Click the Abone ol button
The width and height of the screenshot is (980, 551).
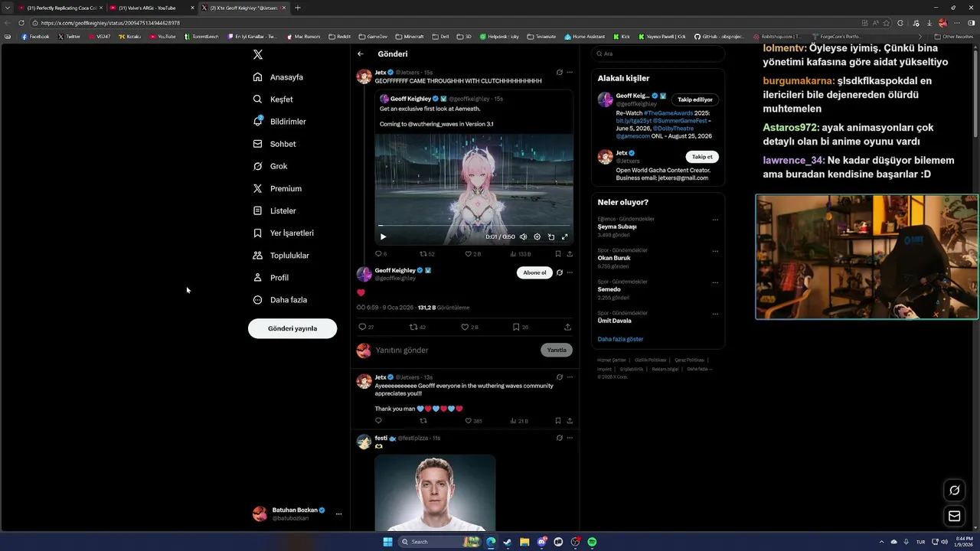coord(534,272)
